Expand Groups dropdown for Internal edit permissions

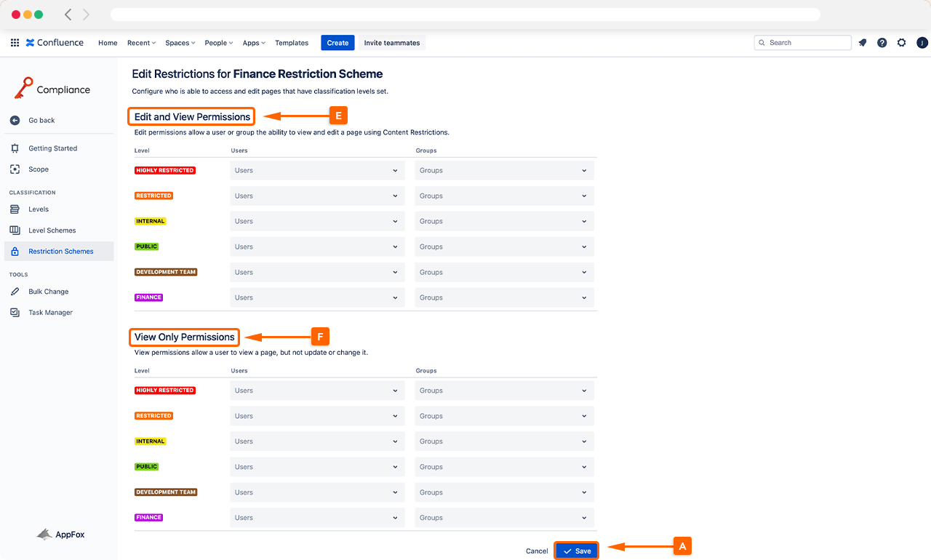504,222
